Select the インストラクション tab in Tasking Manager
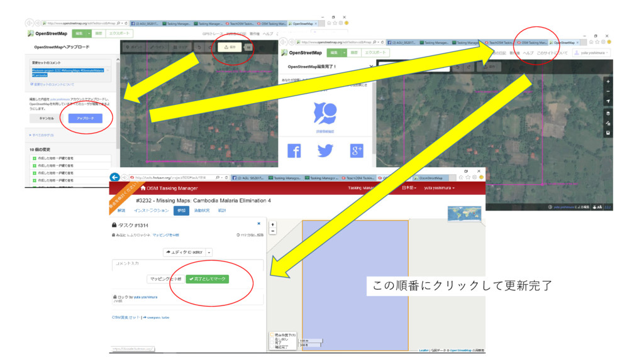This screenshot has width=644, height=362. click(151, 211)
